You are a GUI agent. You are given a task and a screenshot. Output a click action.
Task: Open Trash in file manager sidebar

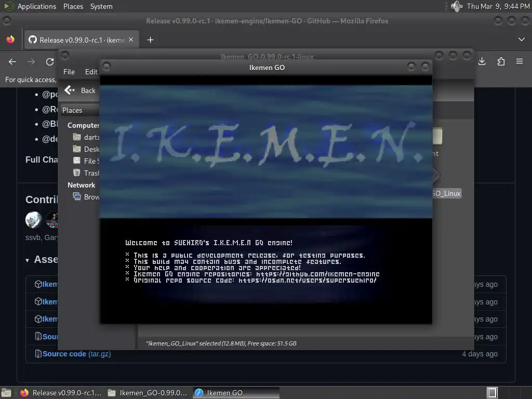click(x=86, y=172)
